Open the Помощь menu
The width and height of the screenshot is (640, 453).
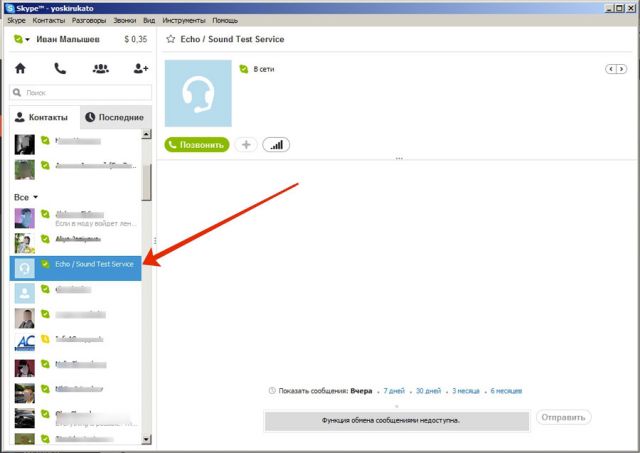(225, 20)
